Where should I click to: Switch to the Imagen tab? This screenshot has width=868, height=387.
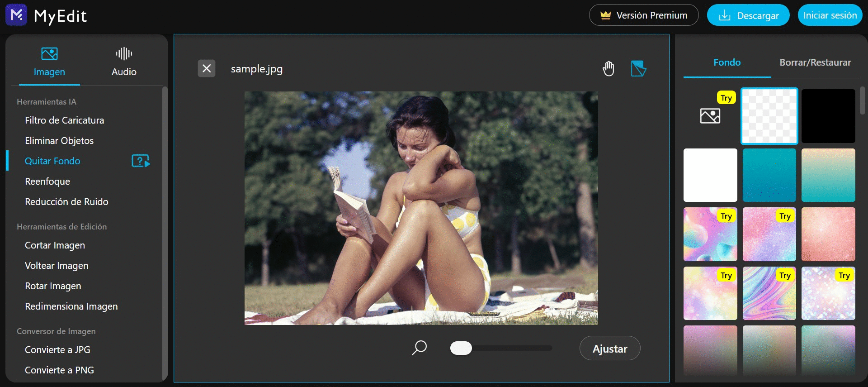(49, 62)
